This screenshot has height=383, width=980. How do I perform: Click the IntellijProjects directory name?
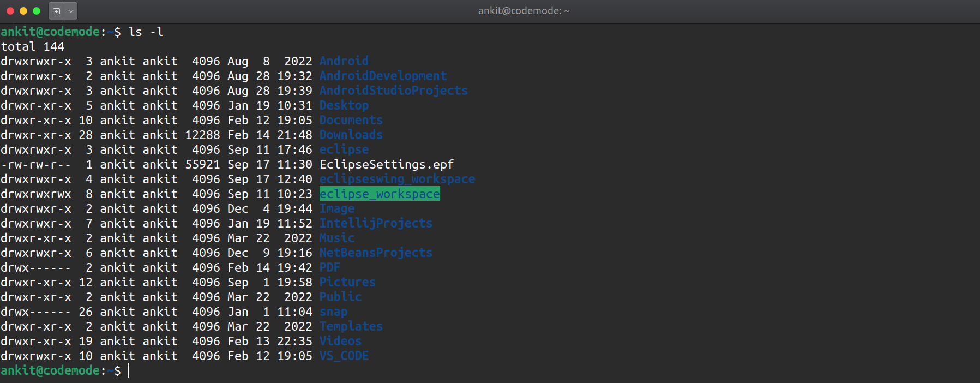click(375, 224)
